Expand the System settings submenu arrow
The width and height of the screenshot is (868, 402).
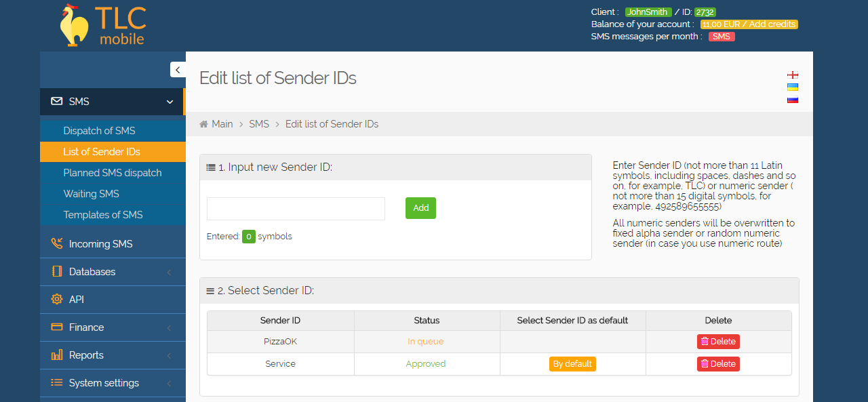[x=169, y=384]
